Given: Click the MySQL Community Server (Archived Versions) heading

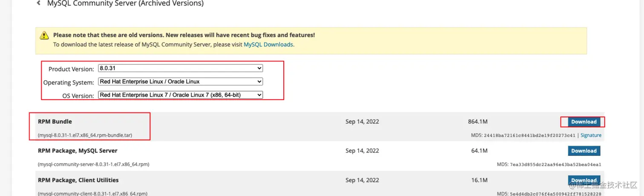Looking at the screenshot, I should 125,3.
